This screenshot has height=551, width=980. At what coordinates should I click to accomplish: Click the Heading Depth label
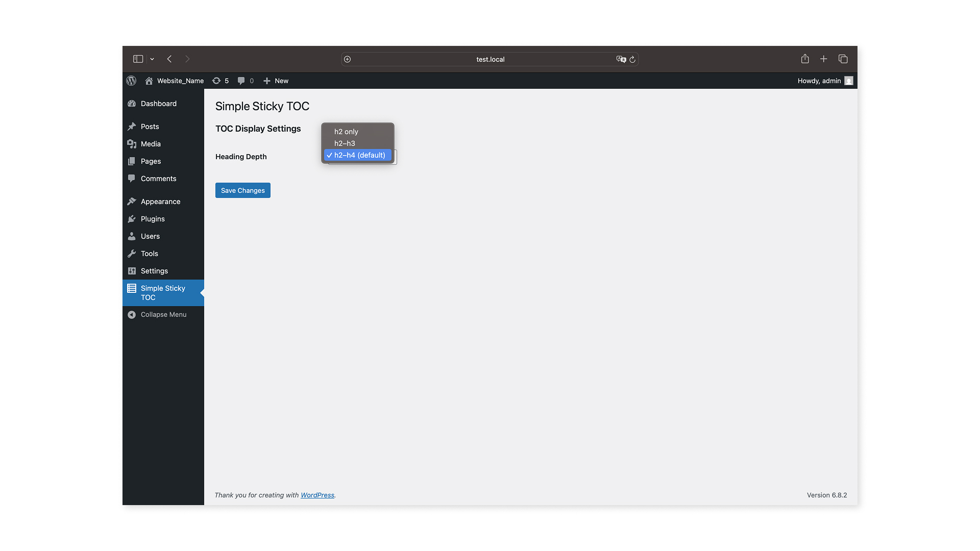(241, 157)
